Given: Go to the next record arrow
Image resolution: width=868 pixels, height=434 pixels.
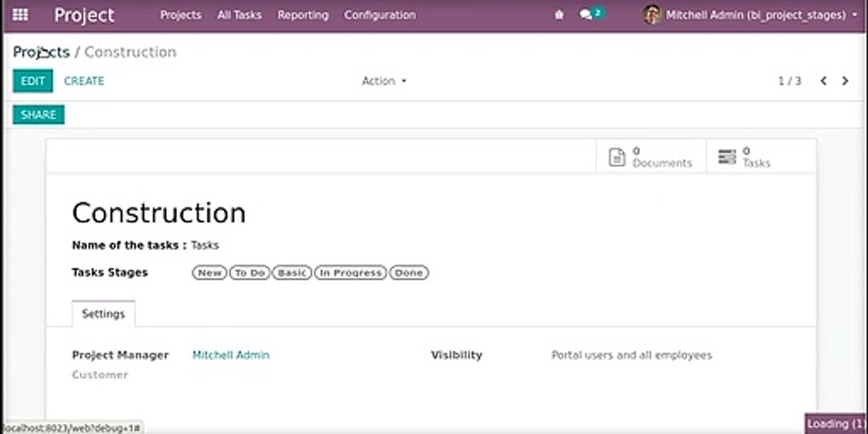Looking at the screenshot, I should pyautogui.click(x=845, y=81).
